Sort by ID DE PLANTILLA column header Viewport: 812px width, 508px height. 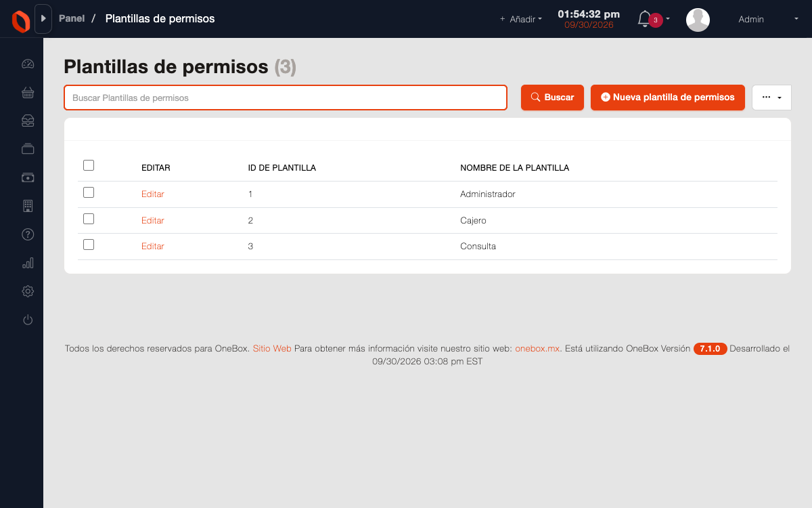tap(282, 168)
